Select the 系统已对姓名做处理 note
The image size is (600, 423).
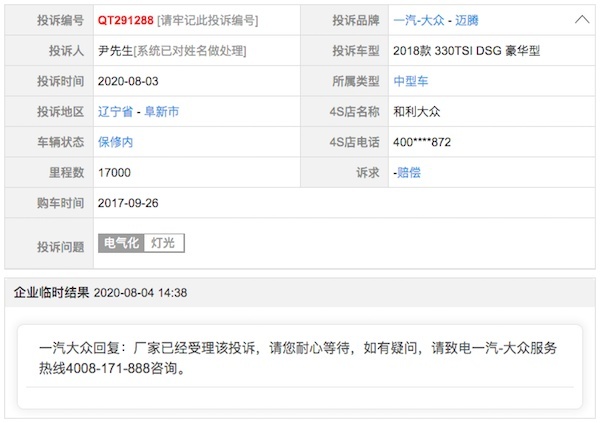190,51
